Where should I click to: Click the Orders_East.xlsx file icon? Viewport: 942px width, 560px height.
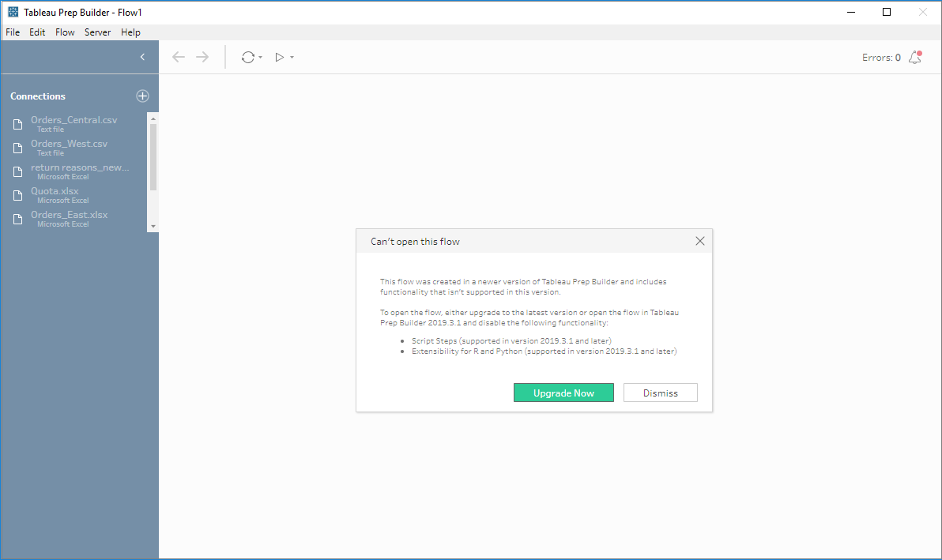(x=18, y=219)
